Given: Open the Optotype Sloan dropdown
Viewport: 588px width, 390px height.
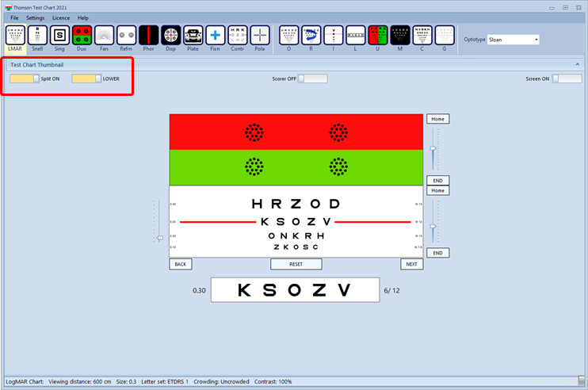Looking at the screenshot, I should pos(513,39).
